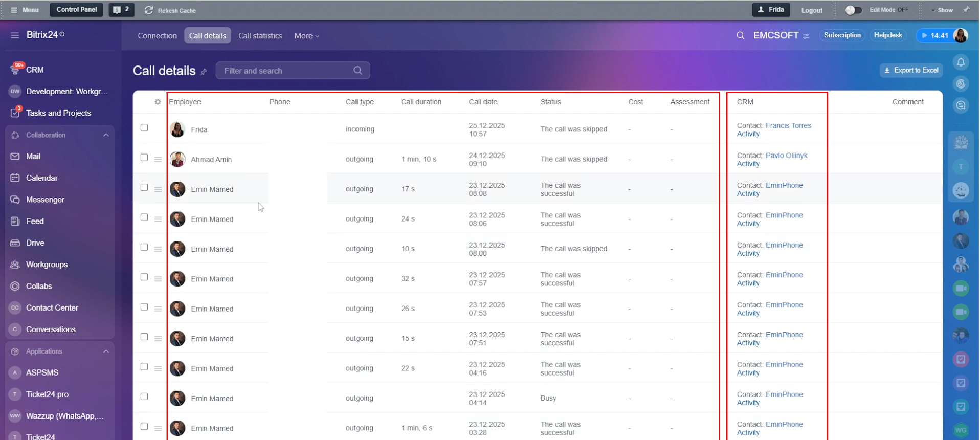Click Export to Excel button
Image resolution: width=980 pixels, height=440 pixels.
click(911, 70)
